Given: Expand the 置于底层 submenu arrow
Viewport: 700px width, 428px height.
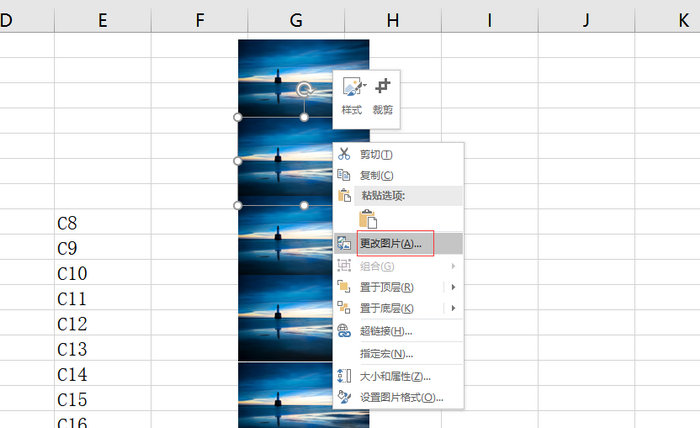Looking at the screenshot, I should pyautogui.click(x=453, y=308).
